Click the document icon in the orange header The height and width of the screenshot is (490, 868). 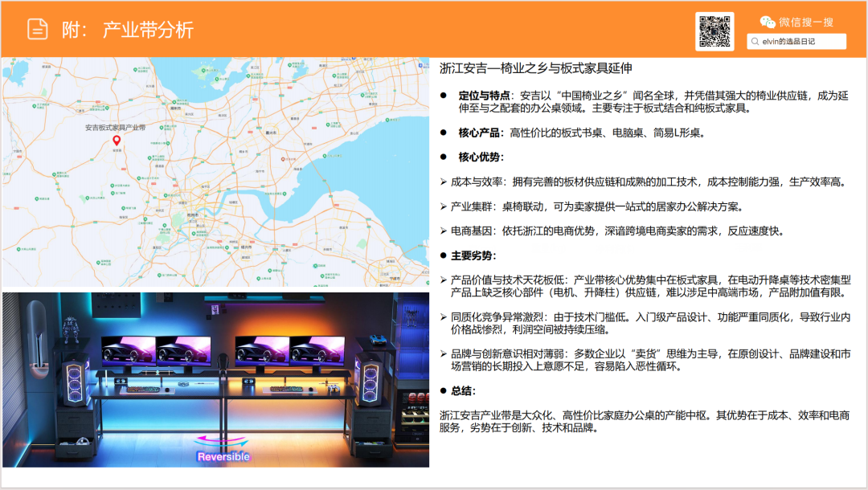(38, 29)
